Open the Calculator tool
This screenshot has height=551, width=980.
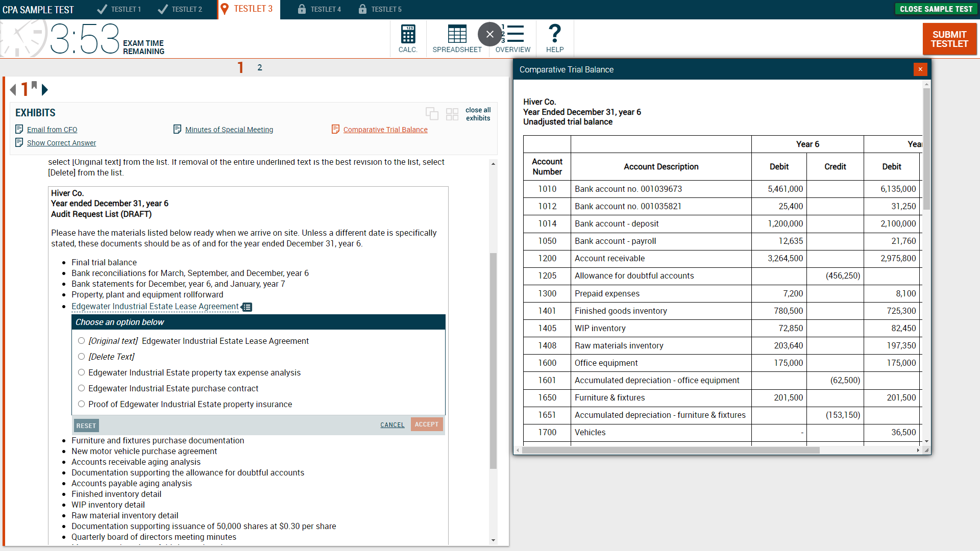click(408, 38)
